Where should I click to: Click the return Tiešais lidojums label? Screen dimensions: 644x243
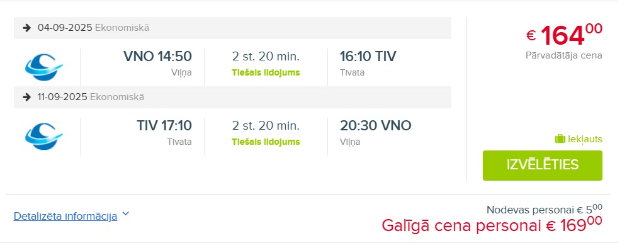[266, 142]
